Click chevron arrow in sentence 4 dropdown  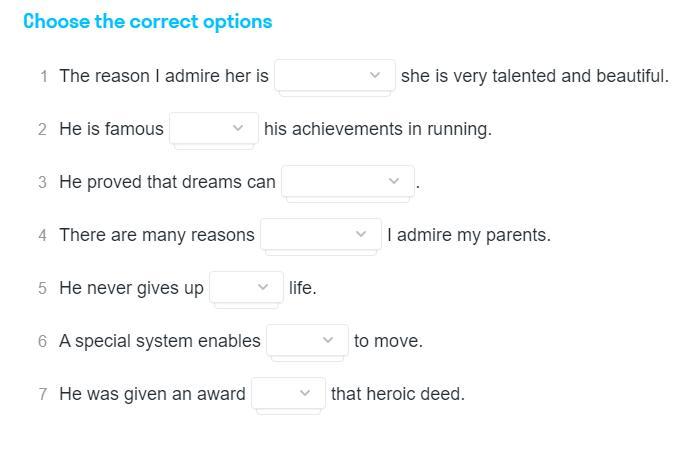(x=361, y=234)
